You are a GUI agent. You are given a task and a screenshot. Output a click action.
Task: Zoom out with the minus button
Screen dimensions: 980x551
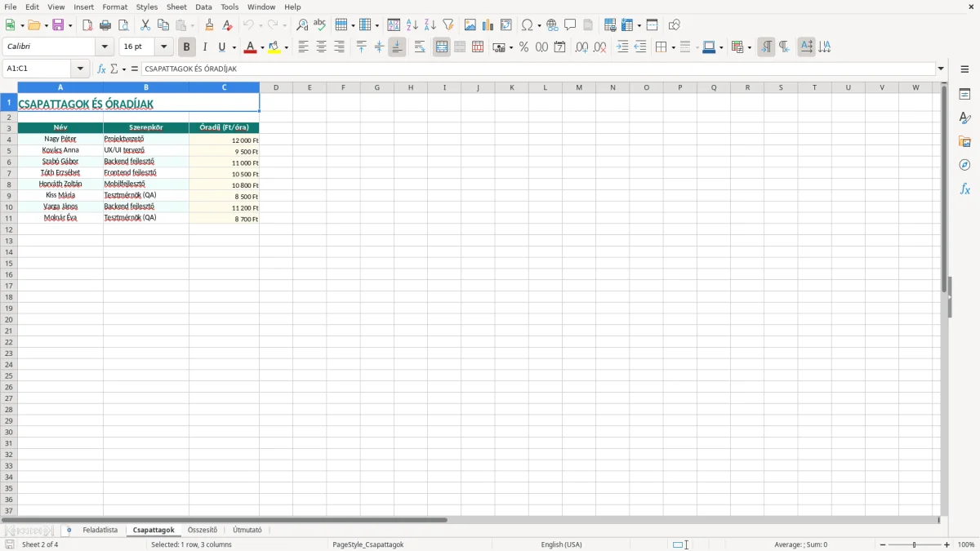(883, 544)
